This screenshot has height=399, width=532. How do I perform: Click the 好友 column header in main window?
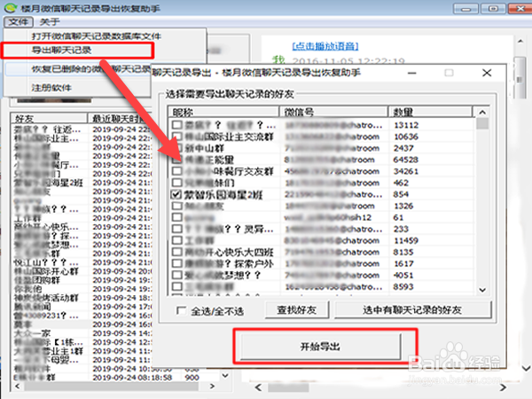49,118
